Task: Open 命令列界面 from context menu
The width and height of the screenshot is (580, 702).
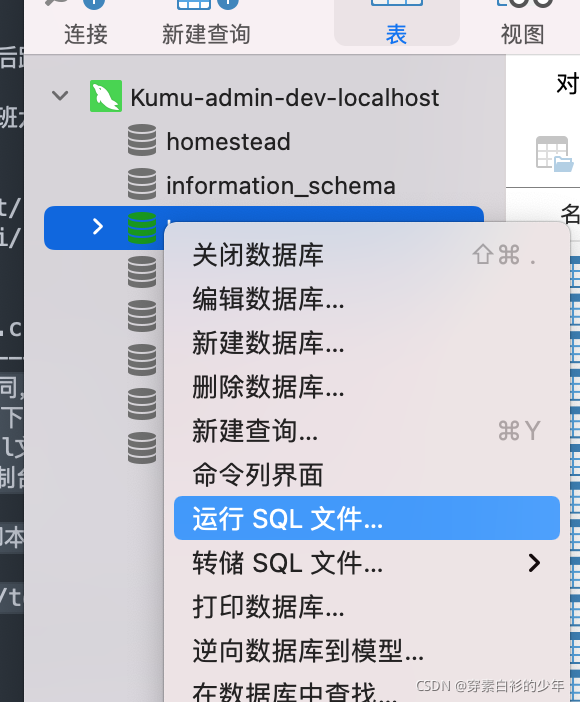Action: pos(367,475)
